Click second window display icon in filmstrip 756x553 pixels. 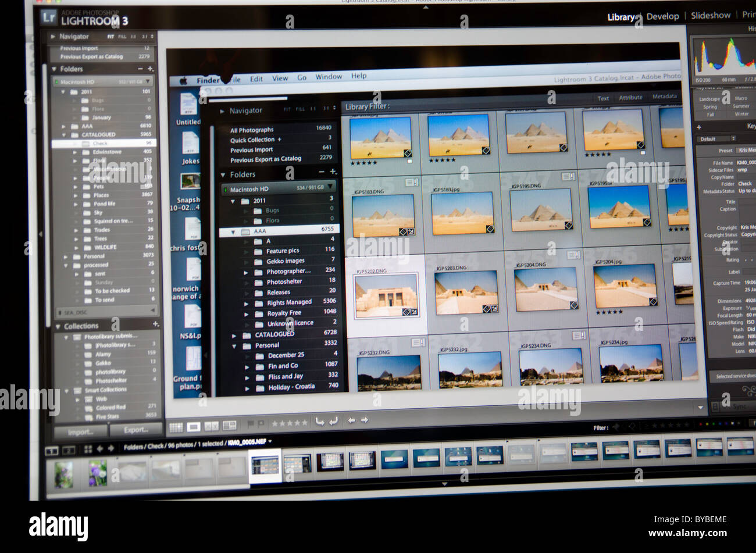pos(69,450)
